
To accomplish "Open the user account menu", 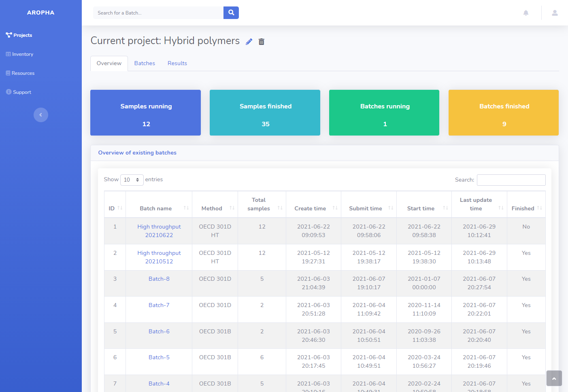I will [554, 13].
